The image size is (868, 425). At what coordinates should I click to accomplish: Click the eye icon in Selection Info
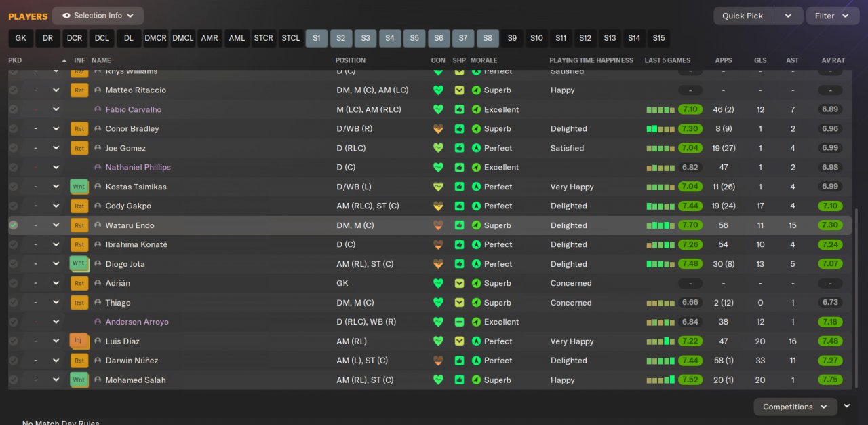[66, 16]
